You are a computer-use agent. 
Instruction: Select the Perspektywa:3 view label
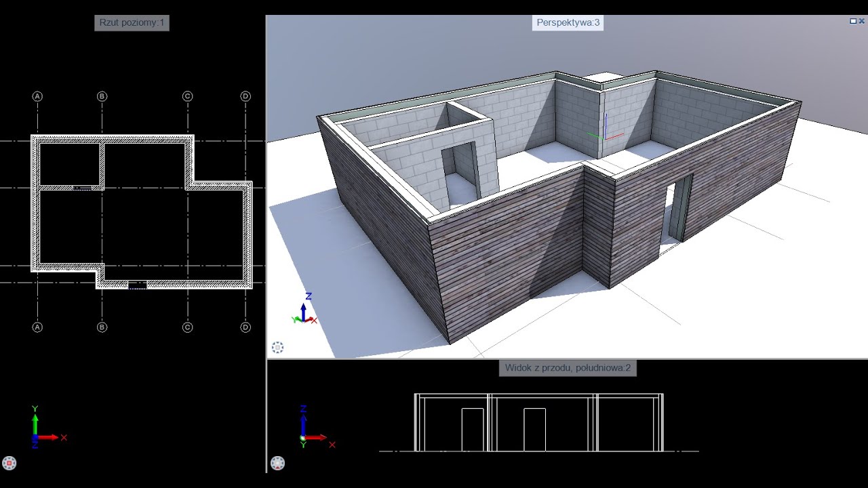pos(568,22)
